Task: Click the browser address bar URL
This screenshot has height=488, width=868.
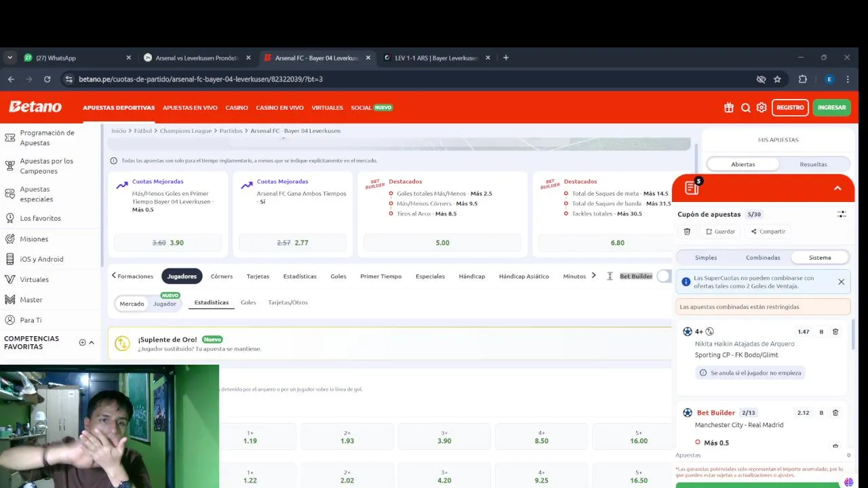Action: click(x=201, y=79)
